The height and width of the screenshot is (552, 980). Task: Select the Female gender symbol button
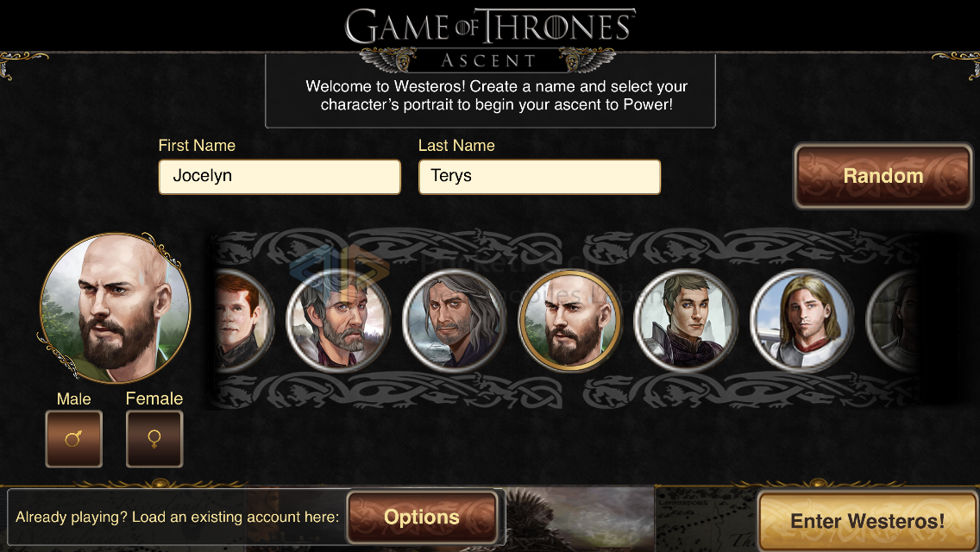(154, 439)
